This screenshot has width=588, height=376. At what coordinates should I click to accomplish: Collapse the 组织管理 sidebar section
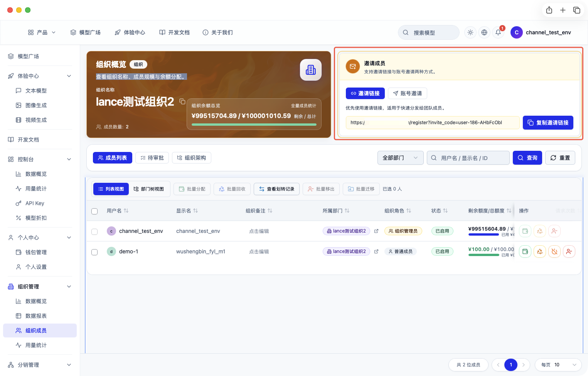click(x=69, y=287)
